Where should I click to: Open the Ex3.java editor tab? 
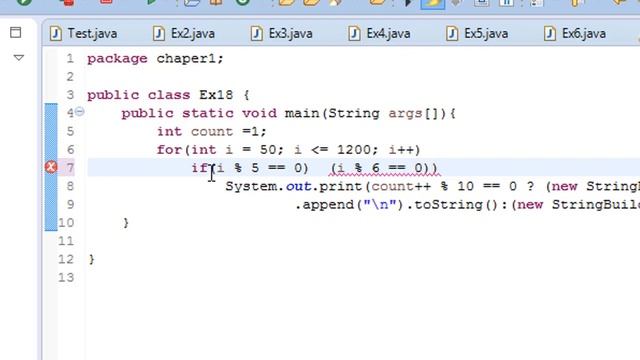282,33
